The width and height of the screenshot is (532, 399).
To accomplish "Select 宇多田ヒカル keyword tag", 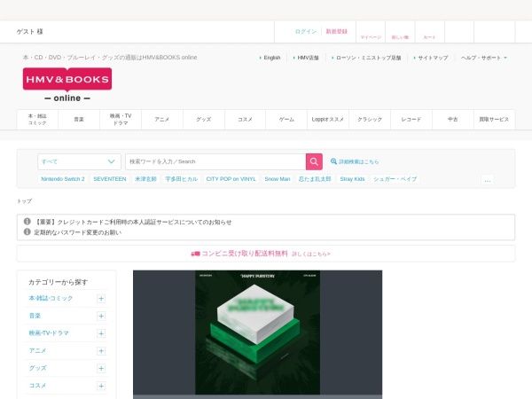I will point(181,179).
